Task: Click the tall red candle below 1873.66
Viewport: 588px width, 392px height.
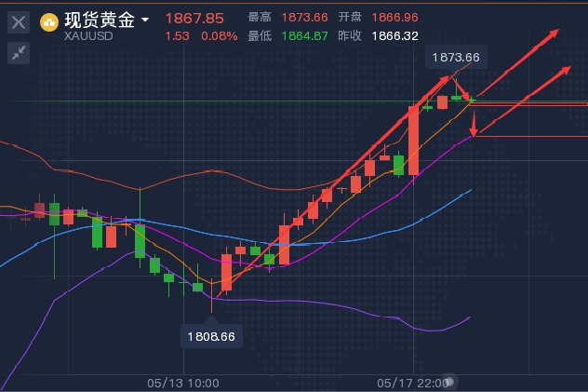Action: tap(413, 140)
